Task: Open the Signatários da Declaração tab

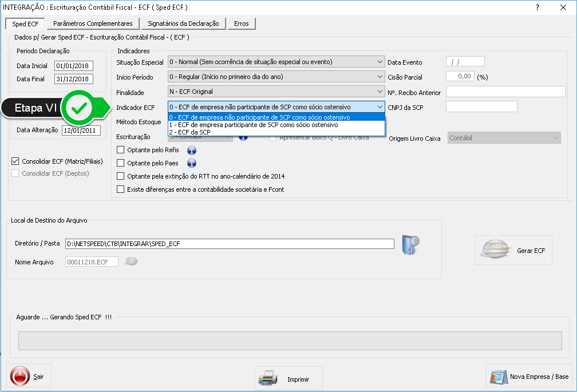Action: (183, 23)
